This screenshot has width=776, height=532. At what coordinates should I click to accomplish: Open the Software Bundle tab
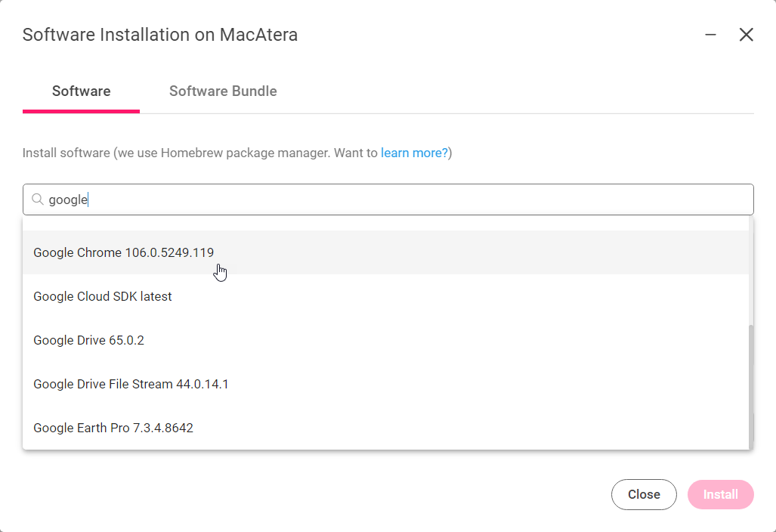(x=223, y=91)
